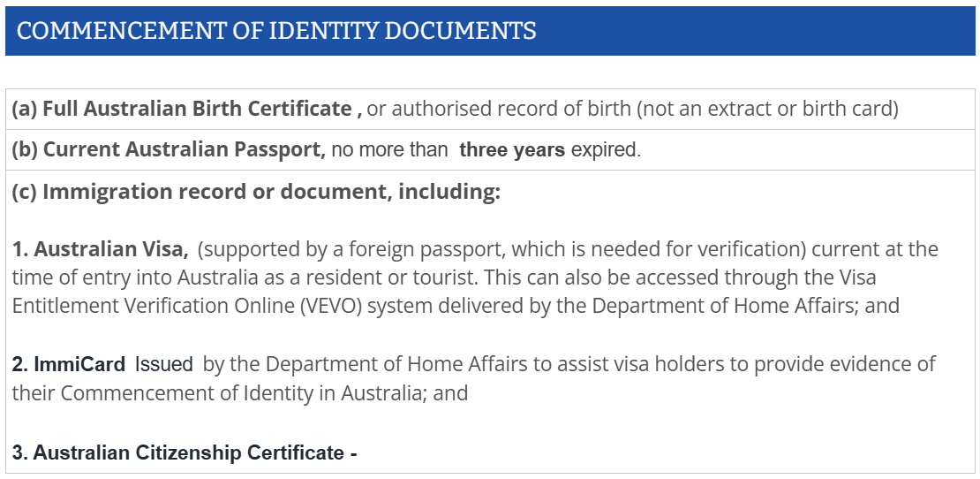Screen dimensions: 980x479
Task: Click the ImmiCard item label
Action: pyautogui.click(x=69, y=365)
